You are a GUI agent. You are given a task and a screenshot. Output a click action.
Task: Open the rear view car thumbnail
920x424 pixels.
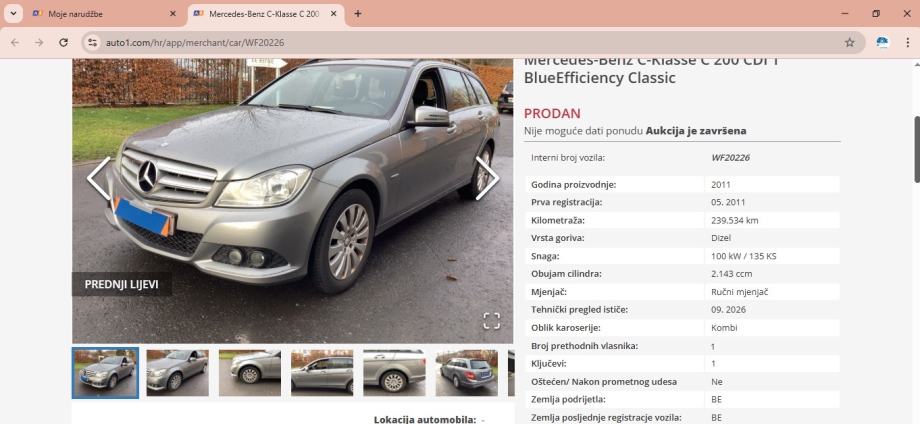pyautogui.click(x=467, y=373)
